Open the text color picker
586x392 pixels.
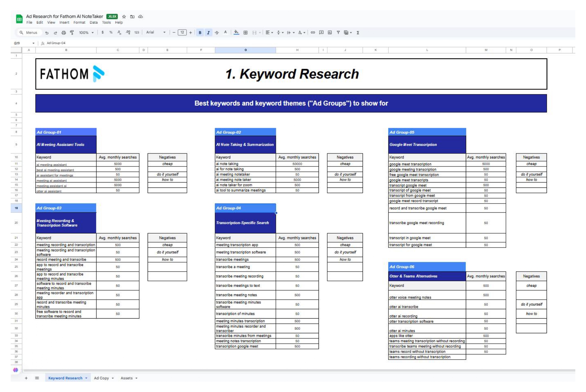(225, 33)
